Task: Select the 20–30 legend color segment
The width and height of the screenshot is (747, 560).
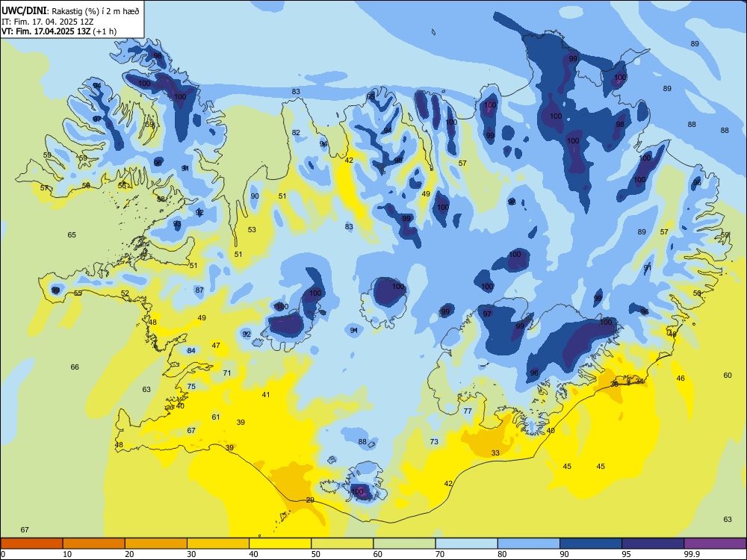Action: 156,544
